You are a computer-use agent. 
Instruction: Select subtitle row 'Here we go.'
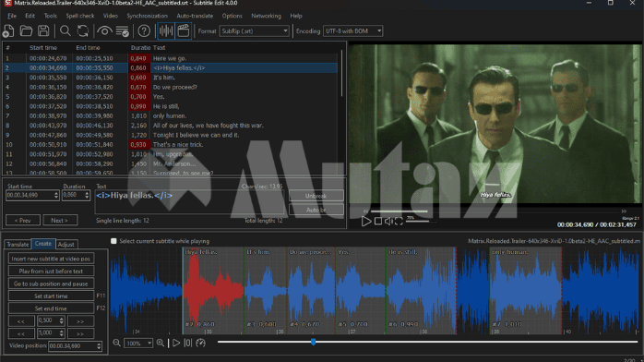(x=171, y=58)
